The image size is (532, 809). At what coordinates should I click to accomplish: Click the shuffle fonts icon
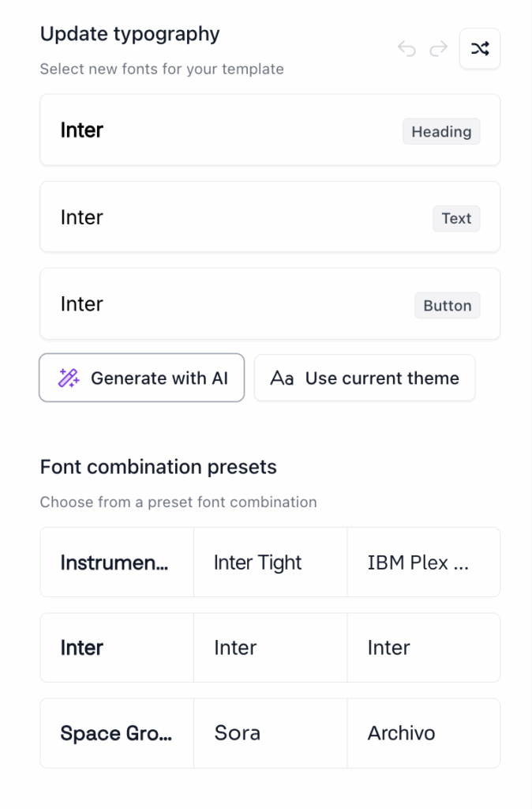coord(480,48)
